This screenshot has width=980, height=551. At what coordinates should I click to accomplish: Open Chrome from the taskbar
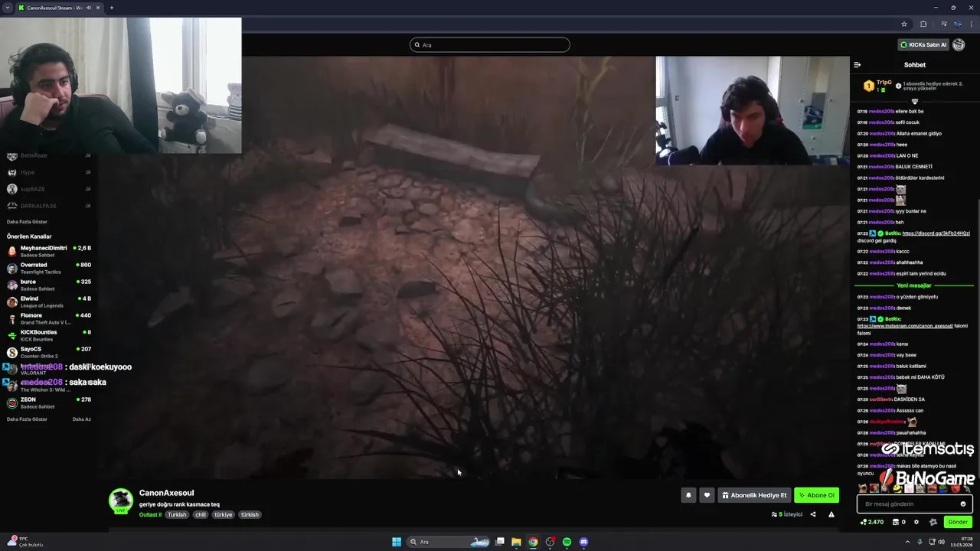[533, 542]
